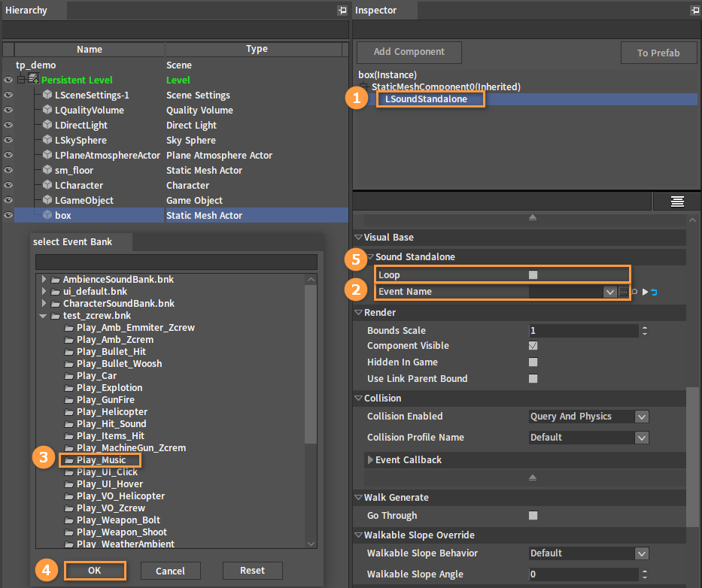
Task: Open the Event Name browse ellipsis button
Action: (624, 292)
